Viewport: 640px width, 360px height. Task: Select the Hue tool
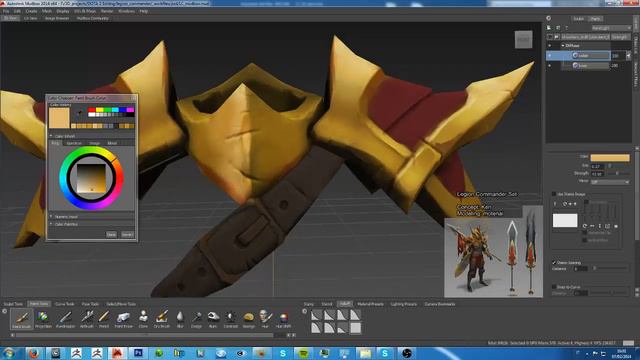point(265,318)
